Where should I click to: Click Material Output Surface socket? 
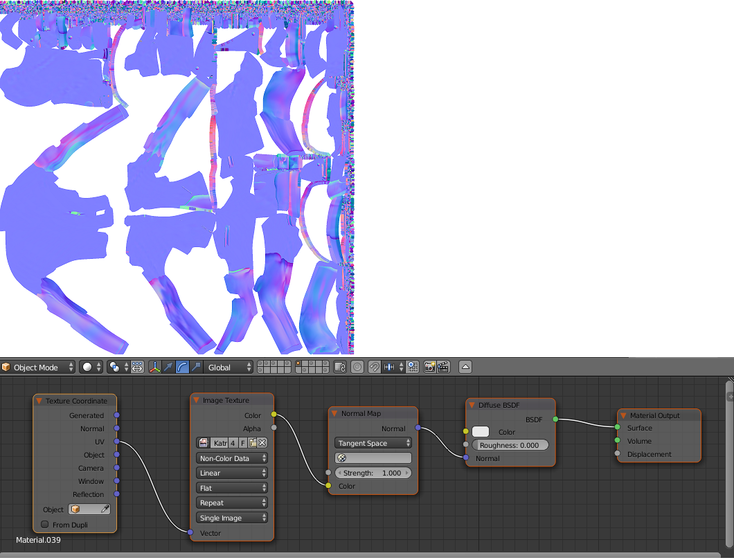(618, 427)
